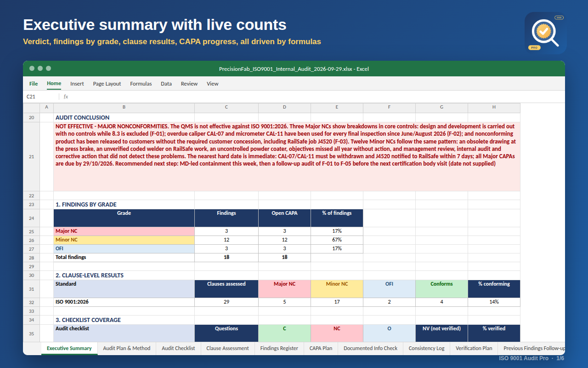Click the pink 'Major NC' grade cell in row 25
The height and width of the screenshot is (368, 588).
pos(124,231)
